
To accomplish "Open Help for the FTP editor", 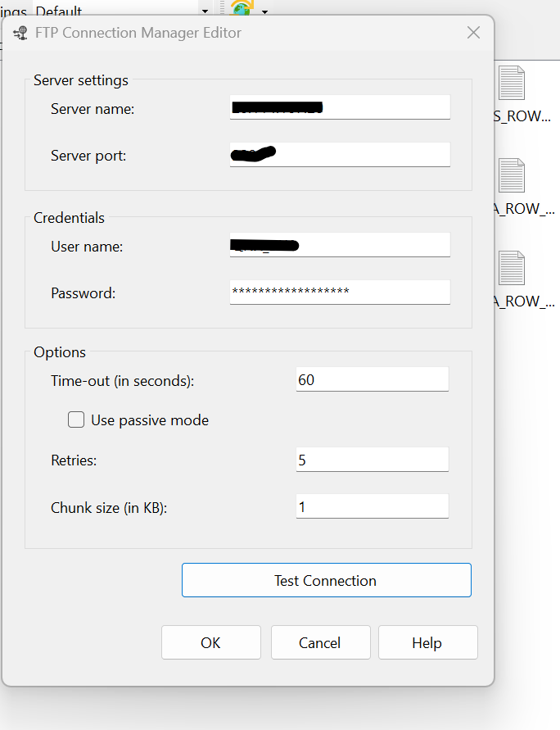I will pyautogui.click(x=427, y=642).
